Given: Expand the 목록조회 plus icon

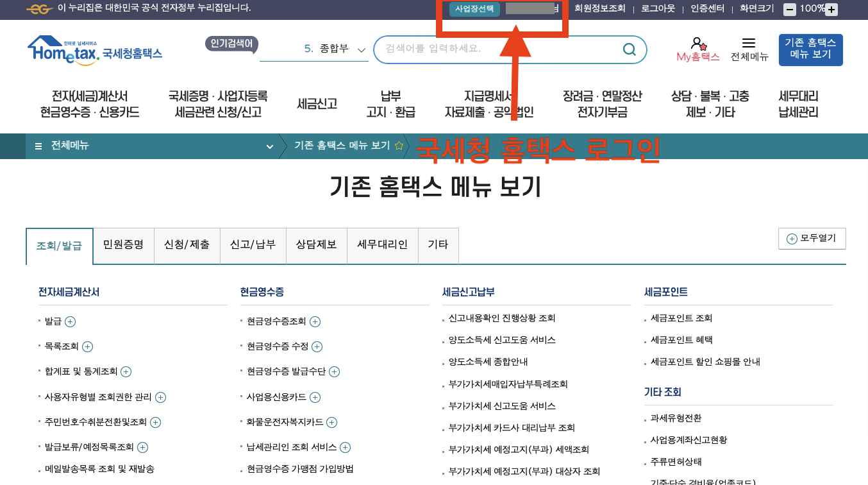Looking at the screenshot, I should pyautogui.click(x=87, y=346).
